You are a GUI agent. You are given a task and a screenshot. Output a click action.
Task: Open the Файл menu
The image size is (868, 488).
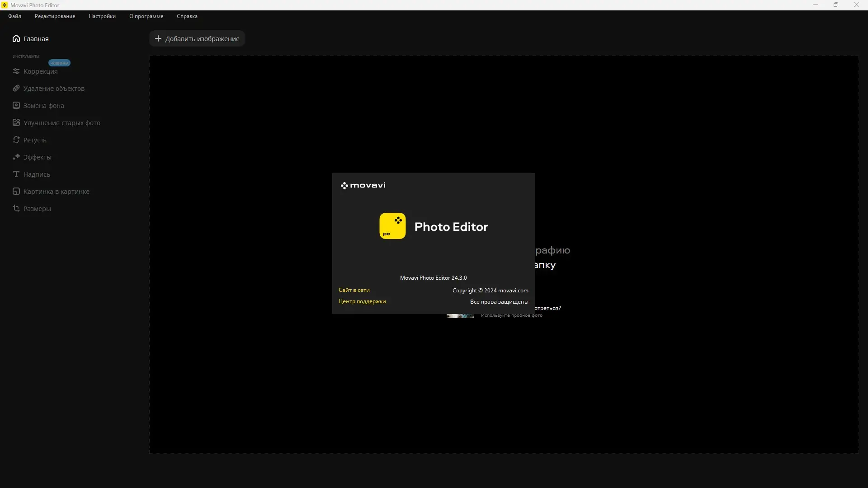tap(14, 16)
